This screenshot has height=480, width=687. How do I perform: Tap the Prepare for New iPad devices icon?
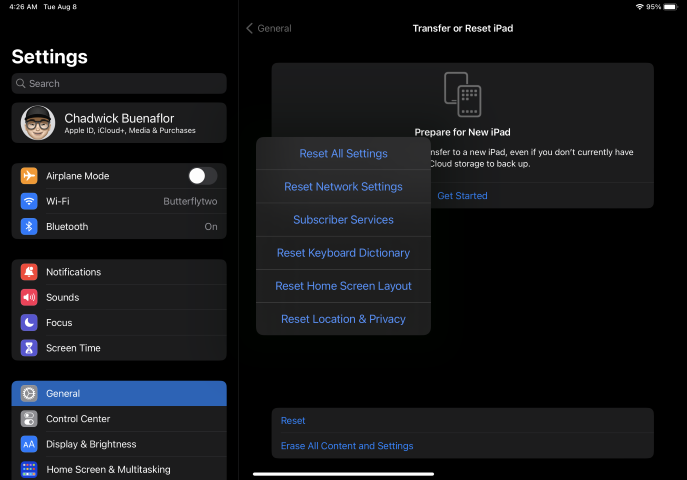click(x=463, y=95)
